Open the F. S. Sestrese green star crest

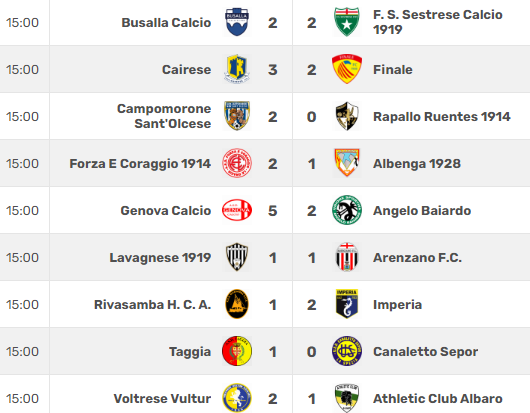click(x=347, y=22)
